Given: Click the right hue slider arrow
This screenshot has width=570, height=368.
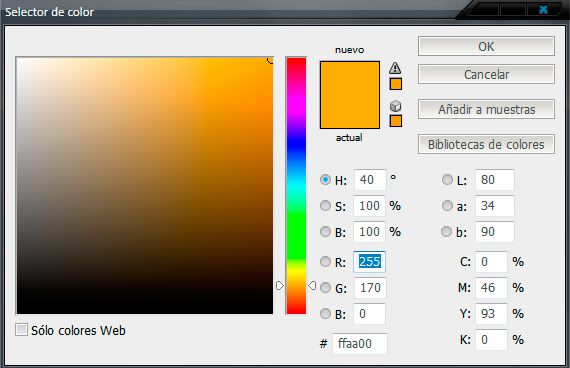Looking at the screenshot, I should click(x=312, y=285).
